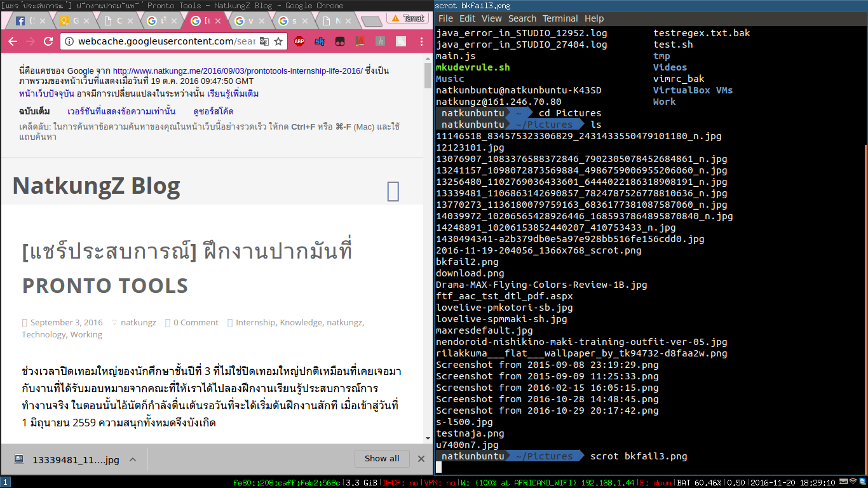Click the Show all downloads button
Image resolution: width=868 pixels, height=488 pixels.
point(382,459)
